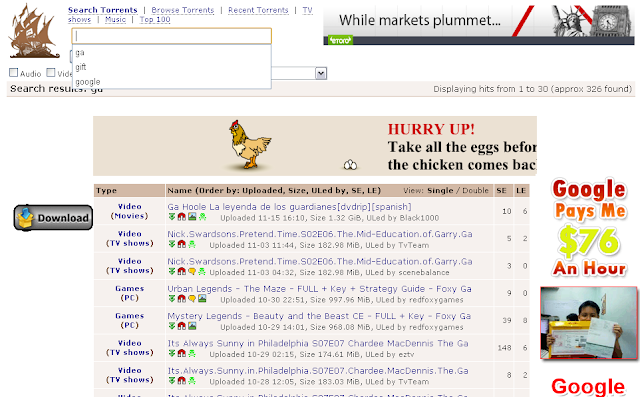This screenshot has height=397, width=640.
Task: Click magnet icon for Nick.Swardsons by TvTeam
Action: (x=182, y=244)
